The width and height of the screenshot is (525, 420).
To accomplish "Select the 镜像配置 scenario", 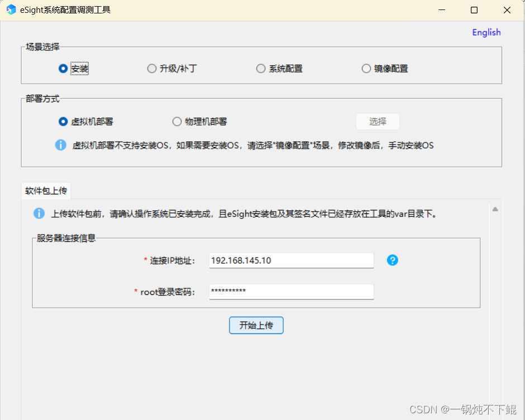I will tap(366, 68).
